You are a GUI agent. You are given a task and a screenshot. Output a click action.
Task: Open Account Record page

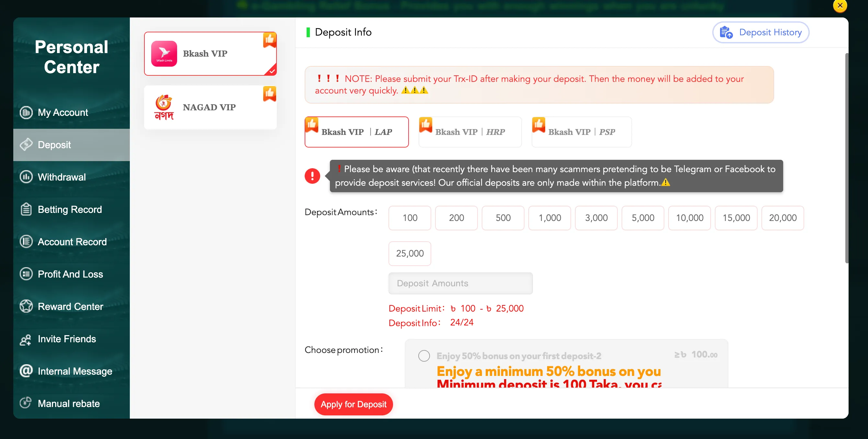coord(72,242)
